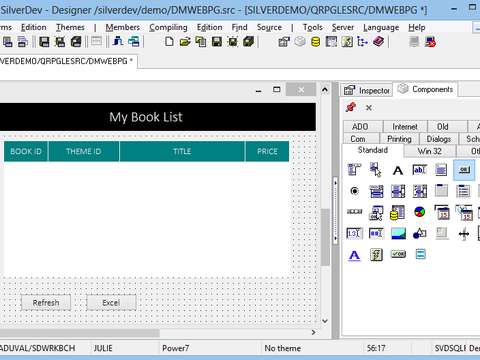
Task: Open the Edition menu left of Themes
Action: click(x=34, y=27)
